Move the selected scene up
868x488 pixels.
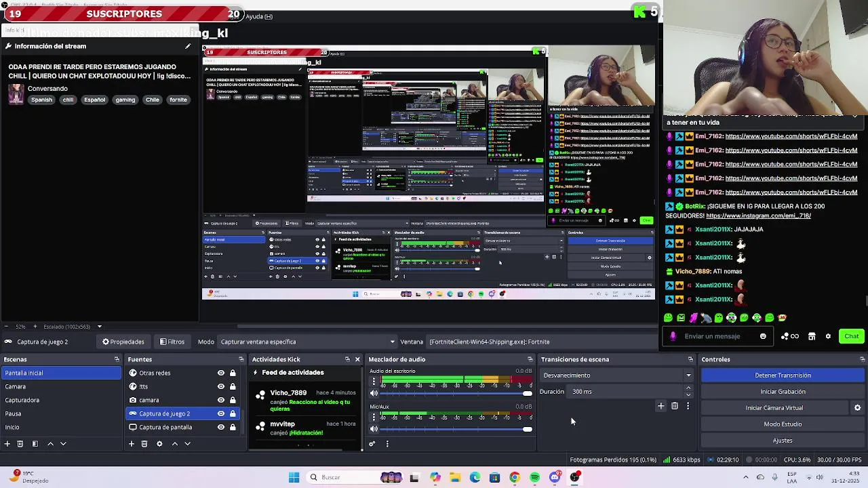click(x=50, y=444)
